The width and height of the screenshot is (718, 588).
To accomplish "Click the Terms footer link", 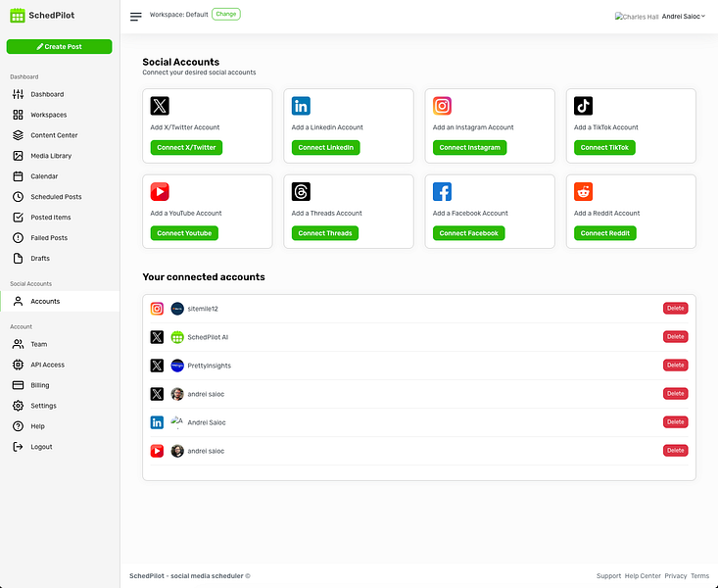I will [x=699, y=576].
